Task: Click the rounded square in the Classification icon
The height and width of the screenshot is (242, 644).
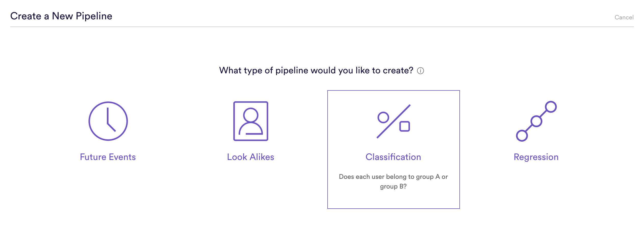Action: (x=405, y=126)
